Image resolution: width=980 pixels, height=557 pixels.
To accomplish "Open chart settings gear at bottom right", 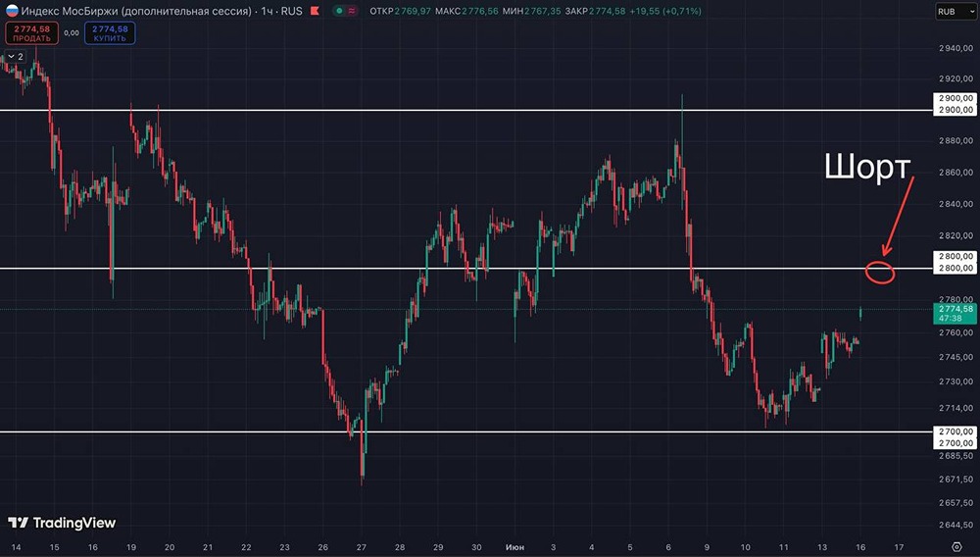I will point(956,547).
